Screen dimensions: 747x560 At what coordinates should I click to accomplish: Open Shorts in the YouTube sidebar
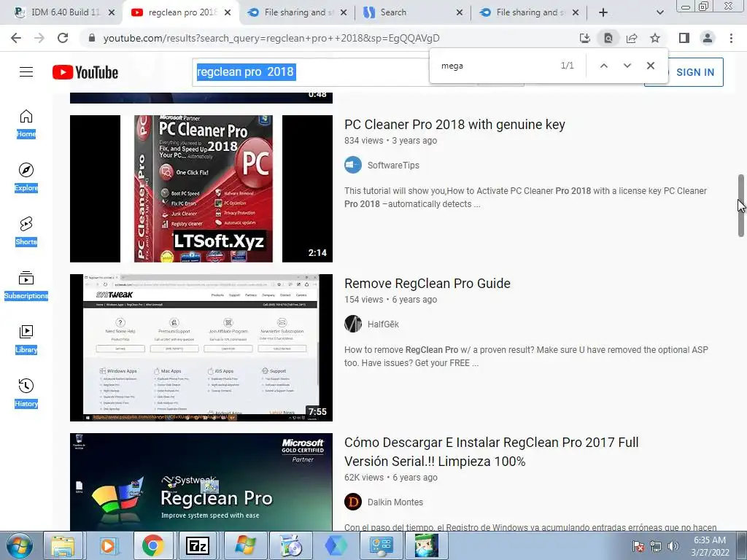point(26,231)
